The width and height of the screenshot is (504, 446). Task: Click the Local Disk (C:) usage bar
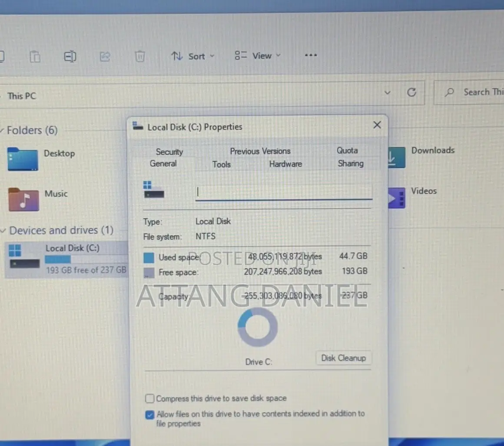click(86, 259)
